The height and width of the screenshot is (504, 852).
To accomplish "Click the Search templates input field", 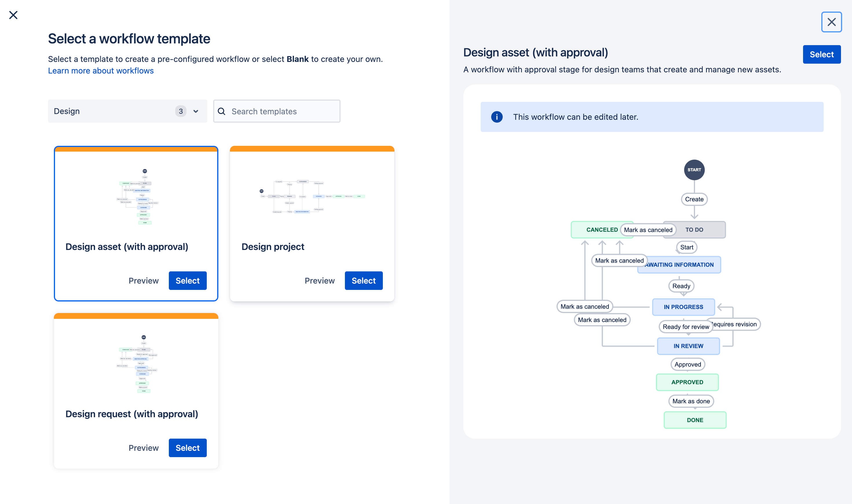I will (x=277, y=111).
